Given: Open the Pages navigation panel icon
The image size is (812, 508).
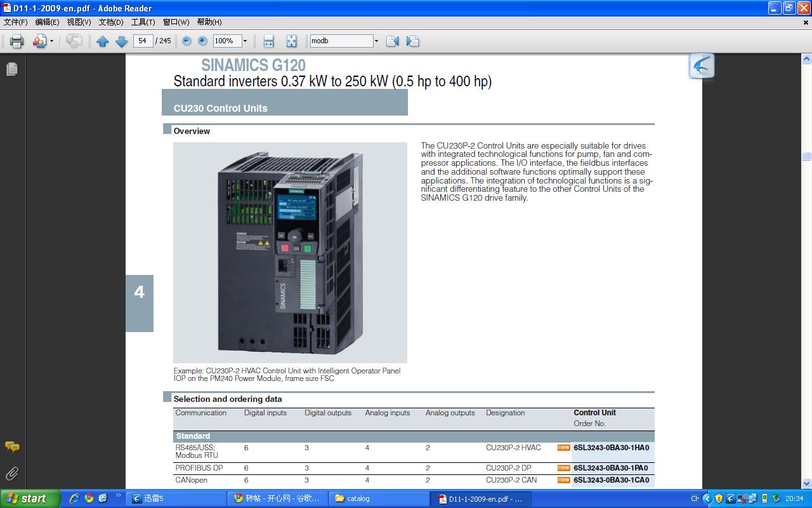Looking at the screenshot, I should [x=11, y=69].
